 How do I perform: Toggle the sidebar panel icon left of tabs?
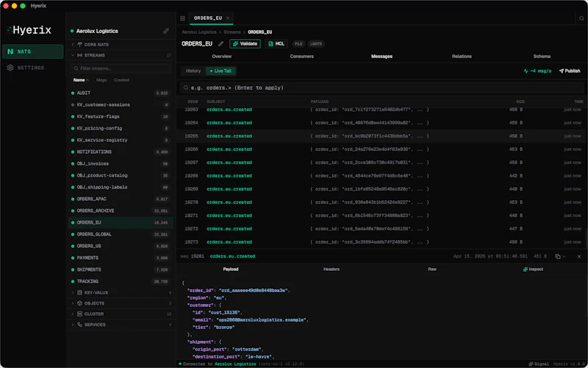coord(182,18)
